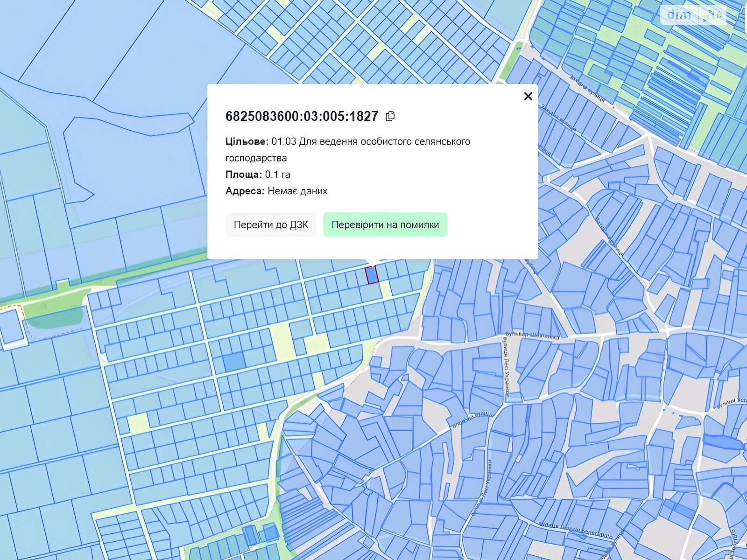Select the darker blue parcel in the central grid
The image size is (747, 560).
tap(233, 363)
